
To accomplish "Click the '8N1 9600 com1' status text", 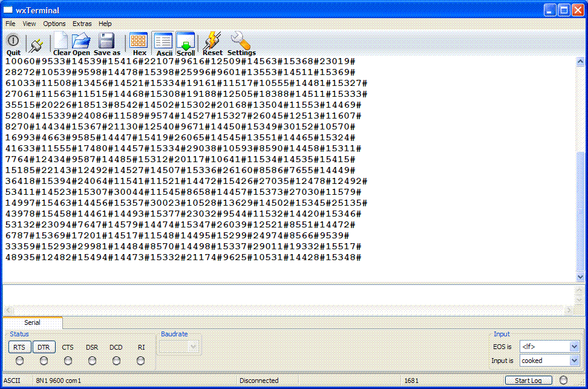I will point(59,381).
